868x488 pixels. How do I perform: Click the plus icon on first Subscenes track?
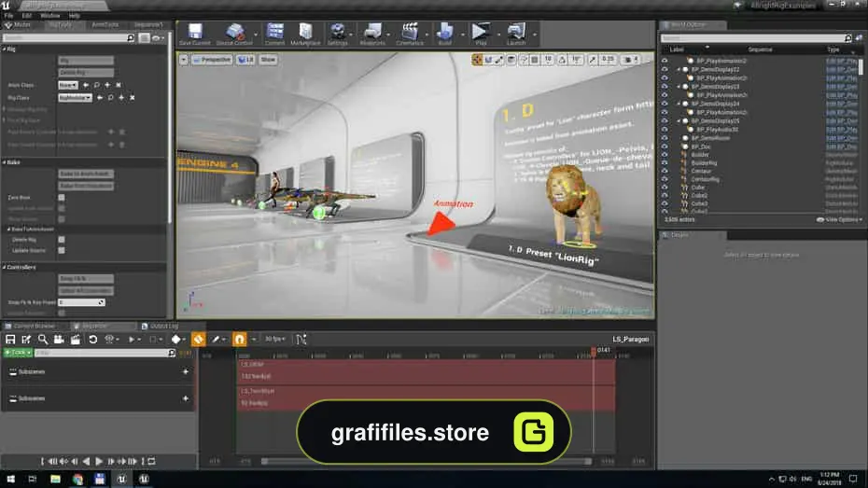click(x=186, y=371)
